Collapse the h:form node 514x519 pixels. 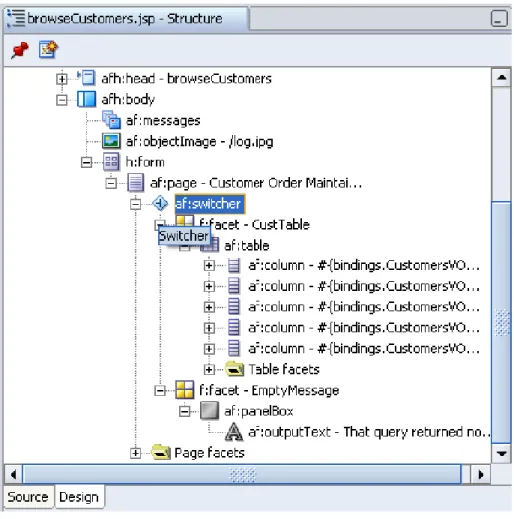pyautogui.click(x=86, y=162)
